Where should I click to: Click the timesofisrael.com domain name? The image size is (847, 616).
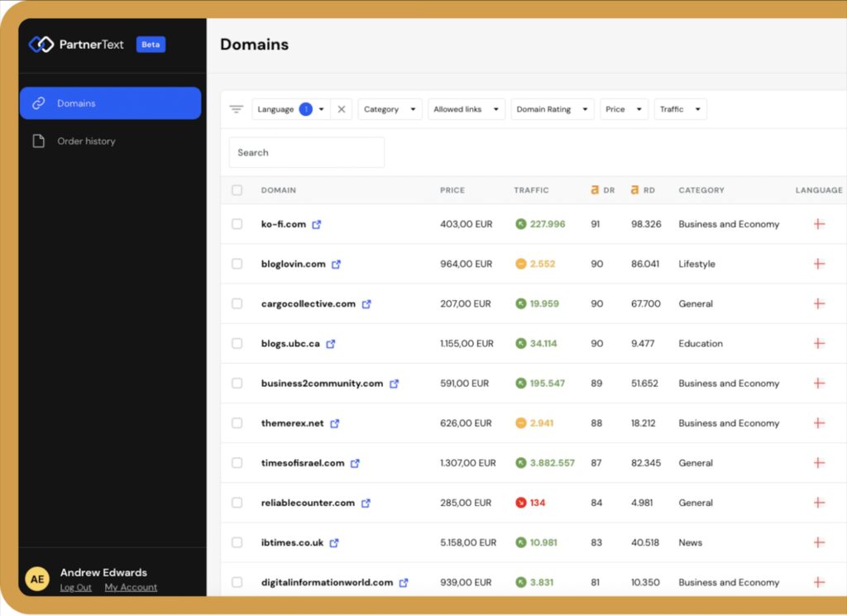303,463
